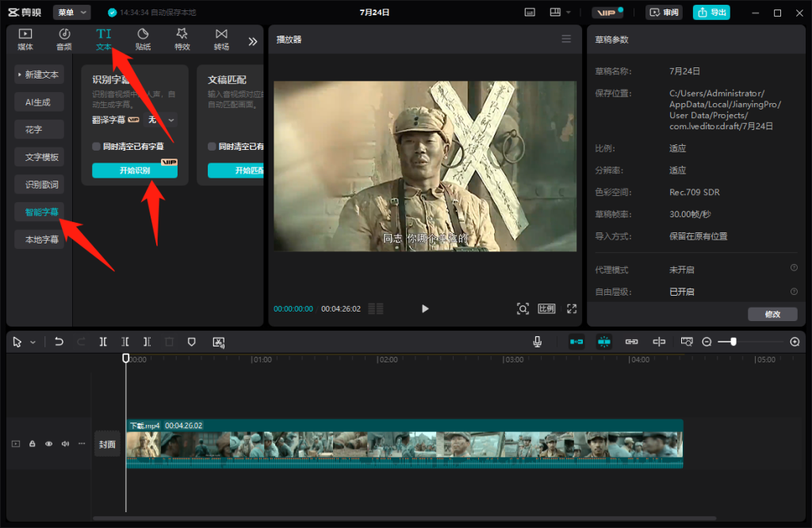Open the 媒体 media tab

[25, 40]
